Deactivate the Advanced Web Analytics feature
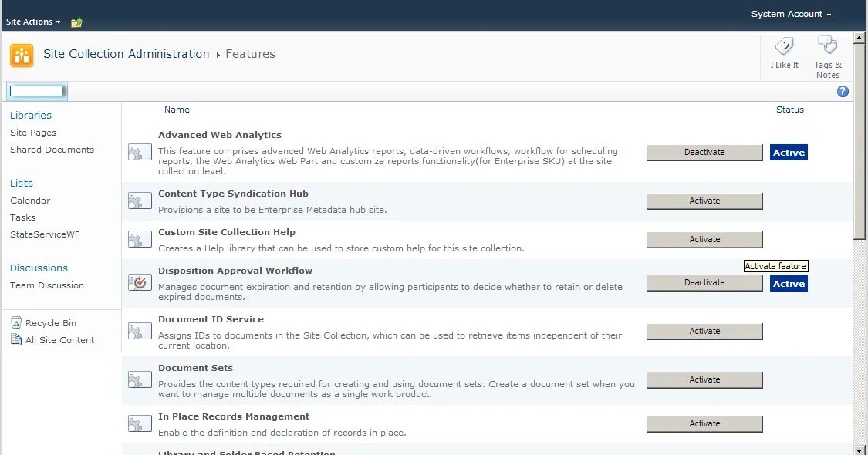The width and height of the screenshot is (868, 455). click(x=704, y=153)
